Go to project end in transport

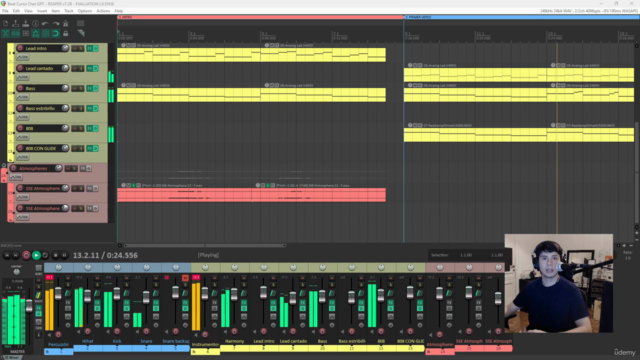coord(16,255)
